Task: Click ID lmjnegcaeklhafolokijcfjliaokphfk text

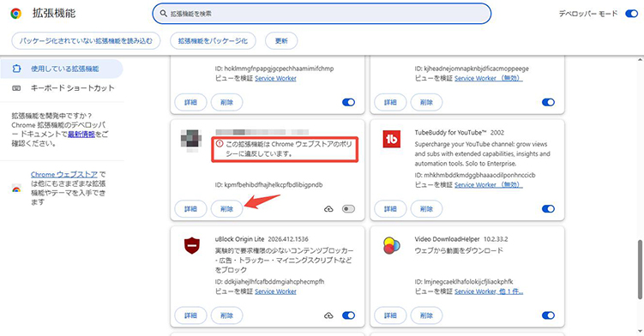Action: click(464, 282)
